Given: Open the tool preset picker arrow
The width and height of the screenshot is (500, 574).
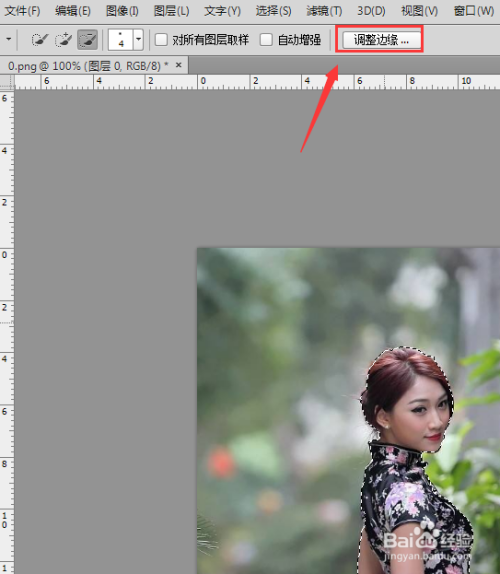Looking at the screenshot, I should tap(8, 39).
